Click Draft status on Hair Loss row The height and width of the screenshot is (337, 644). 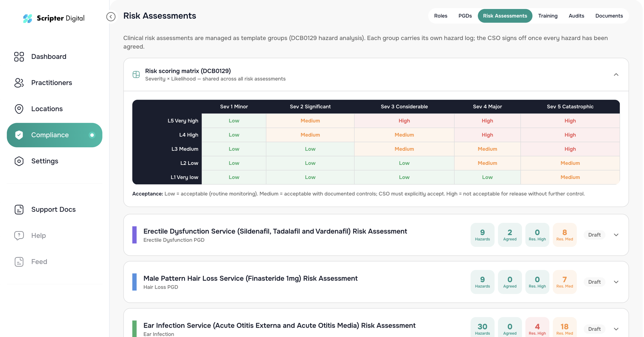[594, 282]
